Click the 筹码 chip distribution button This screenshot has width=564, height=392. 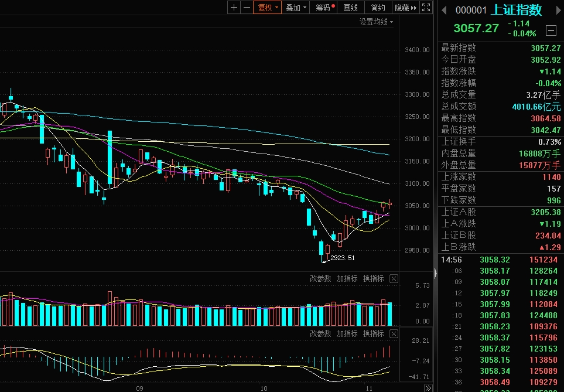click(324, 8)
